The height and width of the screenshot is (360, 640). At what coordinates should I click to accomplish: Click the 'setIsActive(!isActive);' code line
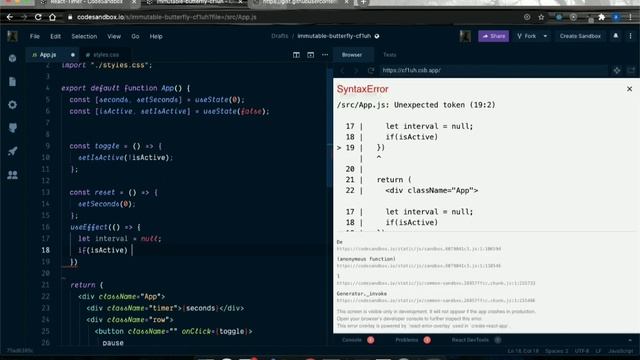[125, 158]
